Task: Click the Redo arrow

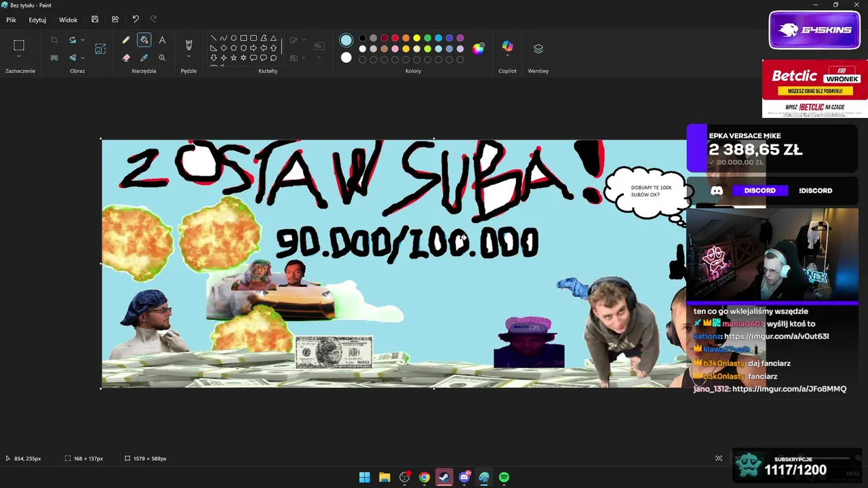Action: click(153, 20)
